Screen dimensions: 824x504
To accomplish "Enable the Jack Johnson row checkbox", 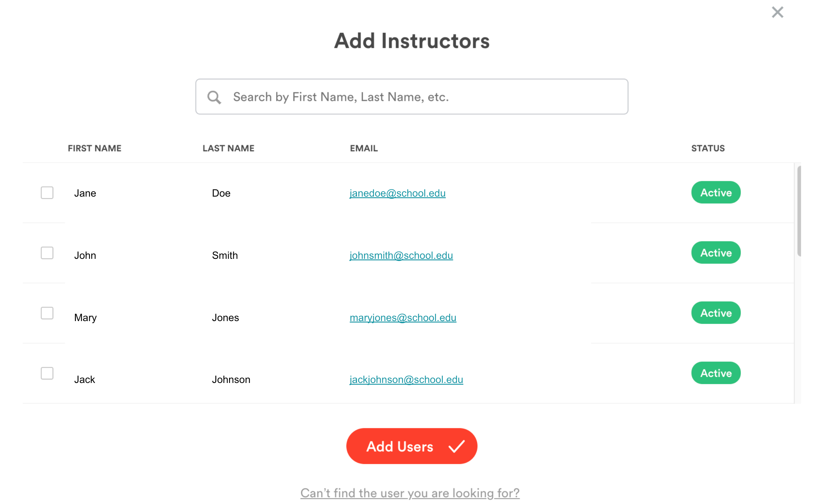I will point(47,373).
